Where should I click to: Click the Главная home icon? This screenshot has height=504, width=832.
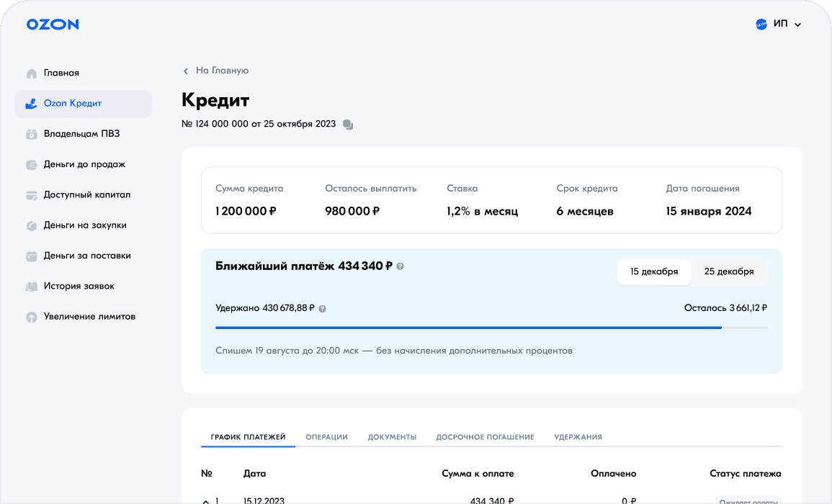pyautogui.click(x=32, y=73)
